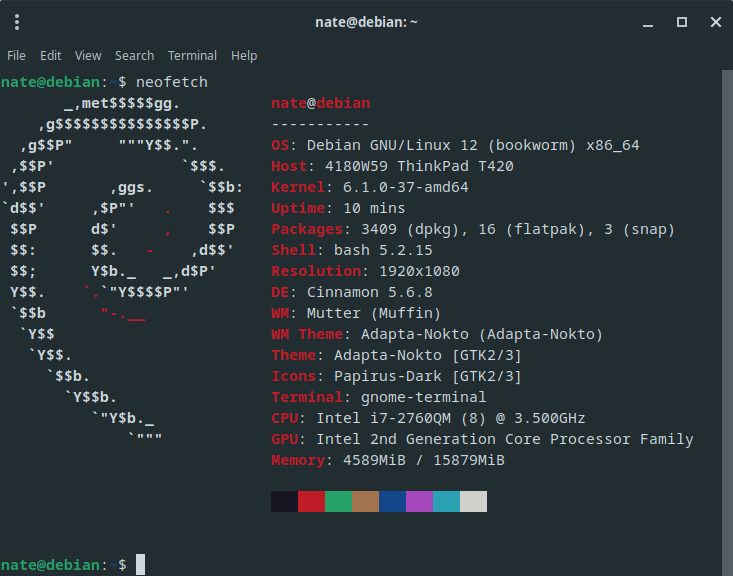Screen dimensions: 733x576
Task: Open the File menu
Action: tap(16, 56)
